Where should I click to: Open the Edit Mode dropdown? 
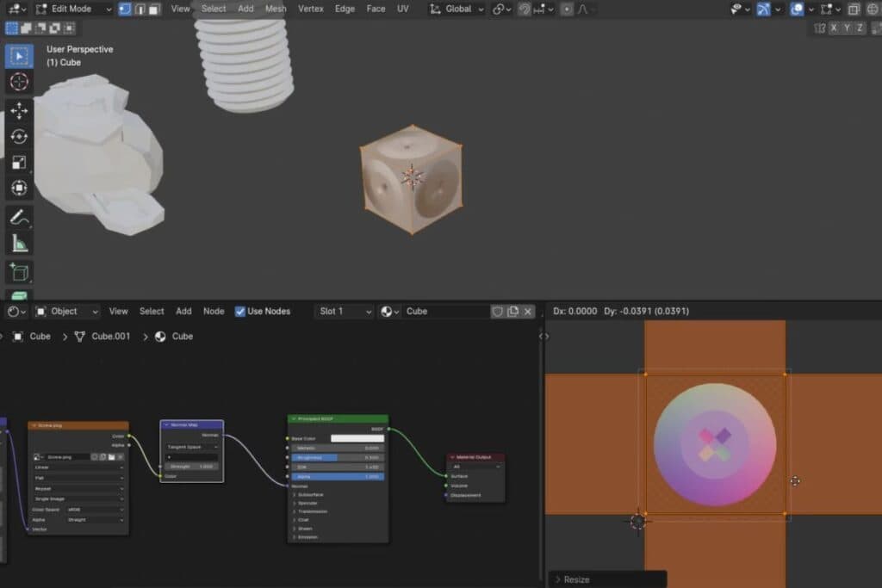73,9
